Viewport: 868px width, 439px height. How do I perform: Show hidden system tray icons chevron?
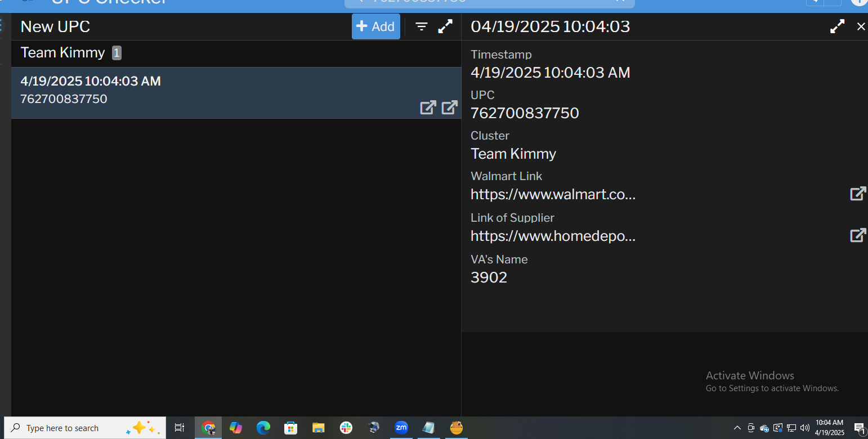point(737,428)
